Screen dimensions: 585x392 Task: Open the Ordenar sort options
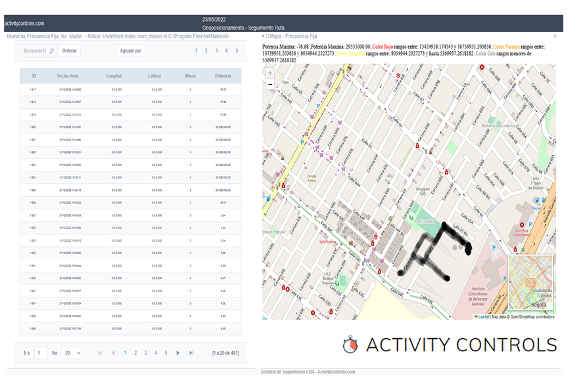coord(70,51)
